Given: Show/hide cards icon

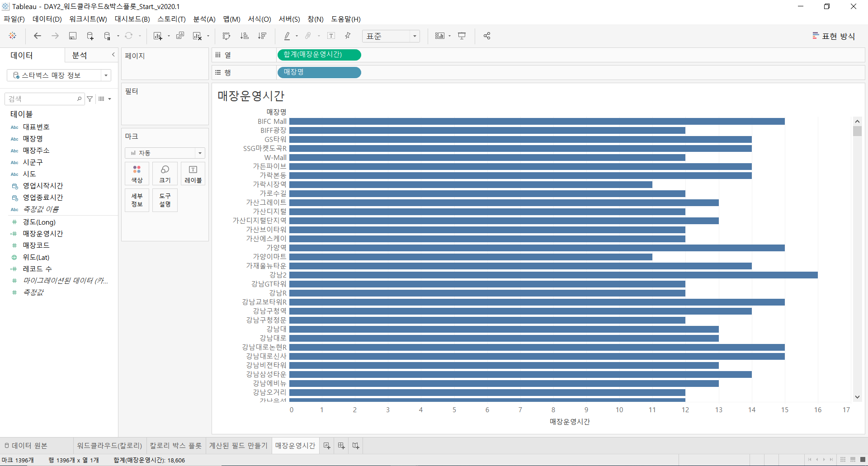Looking at the screenshot, I should tap(440, 36).
